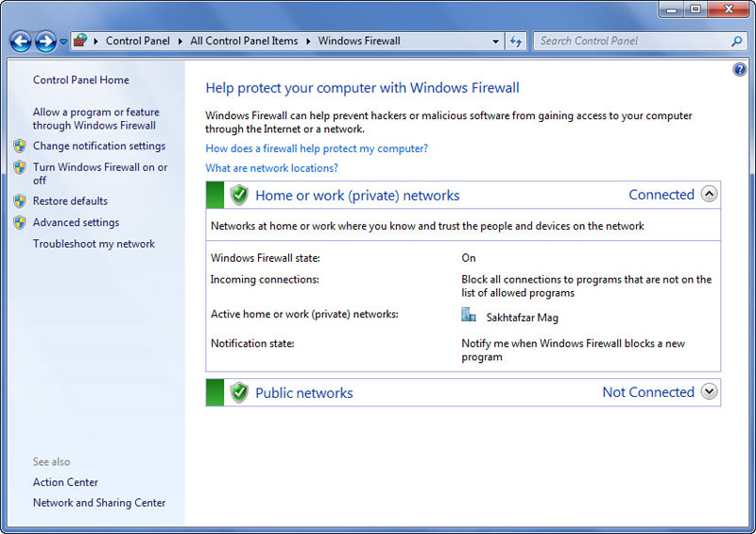756x534 pixels.
Task: Open Change notification settings
Action: pos(99,146)
